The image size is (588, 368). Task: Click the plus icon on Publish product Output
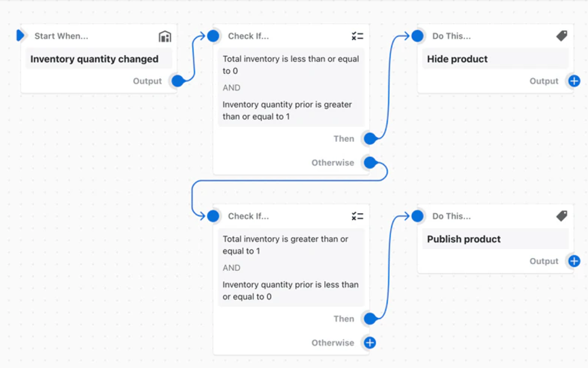coord(574,261)
